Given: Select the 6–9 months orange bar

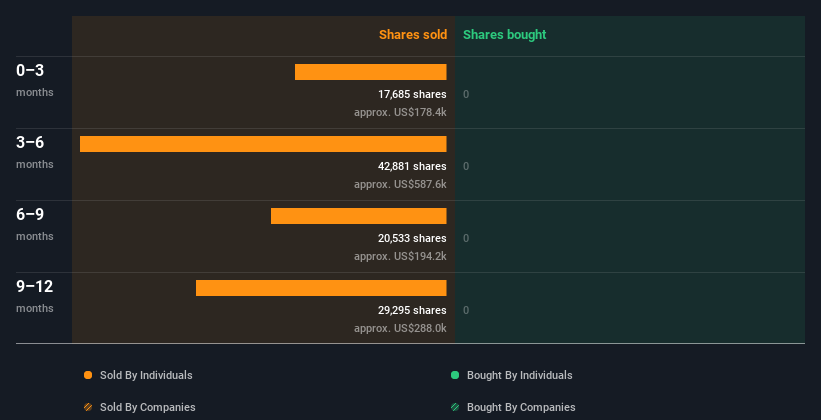Looking at the screenshot, I should tap(359, 216).
